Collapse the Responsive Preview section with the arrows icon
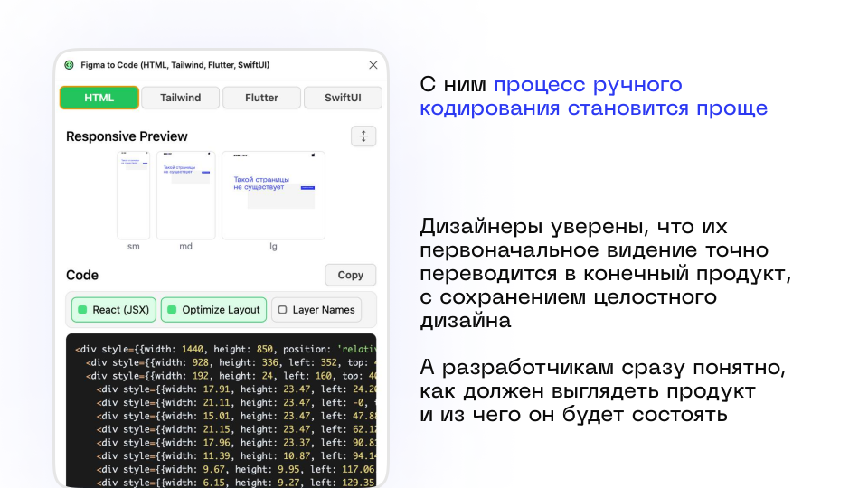This screenshot has height=488, width=868. [363, 136]
